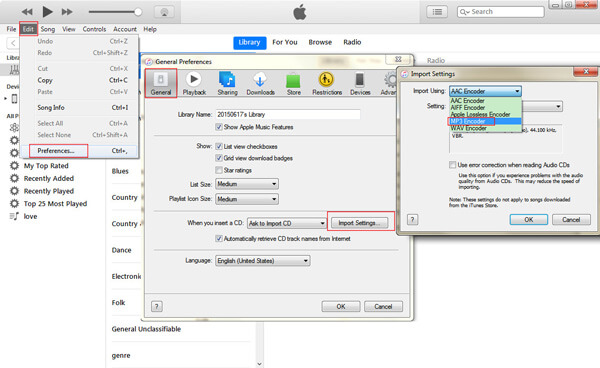This screenshot has height=368, width=600.
Task: Toggle Show Apple Music Features checkbox
Action: (219, 127)
